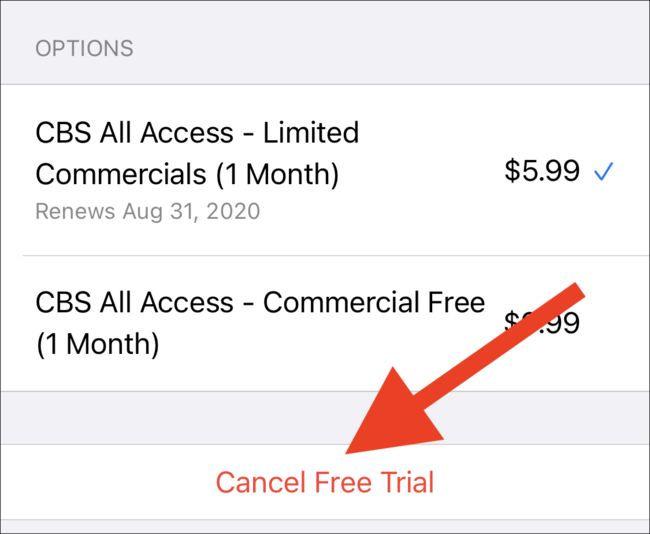Click the CBS All Access - Commercial Free title line
This screenshot has width=650, height=534.
coord(260,302)
